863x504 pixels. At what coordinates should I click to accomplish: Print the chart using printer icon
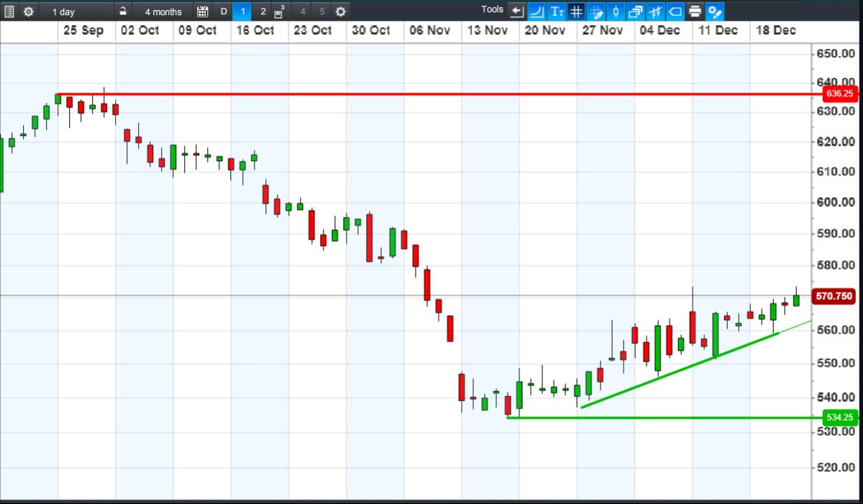pos(695,12)
